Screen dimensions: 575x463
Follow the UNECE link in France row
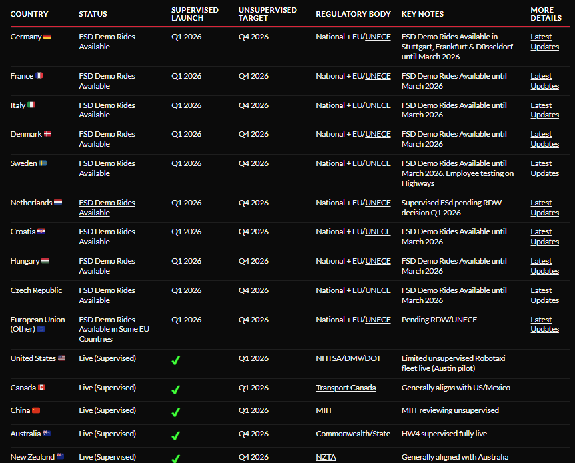coord(378,76)
